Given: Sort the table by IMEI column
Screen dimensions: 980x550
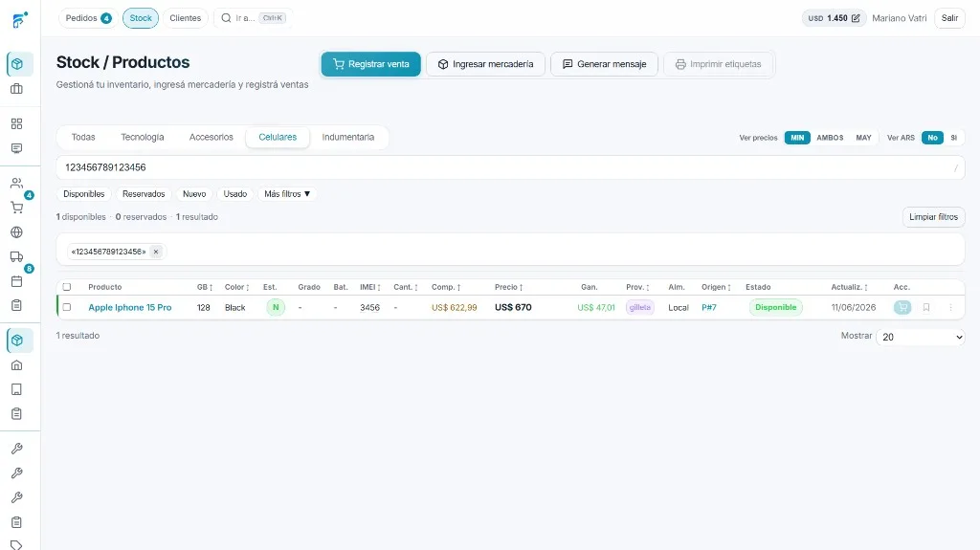Looking at the screenshot, I should point(370,287).
